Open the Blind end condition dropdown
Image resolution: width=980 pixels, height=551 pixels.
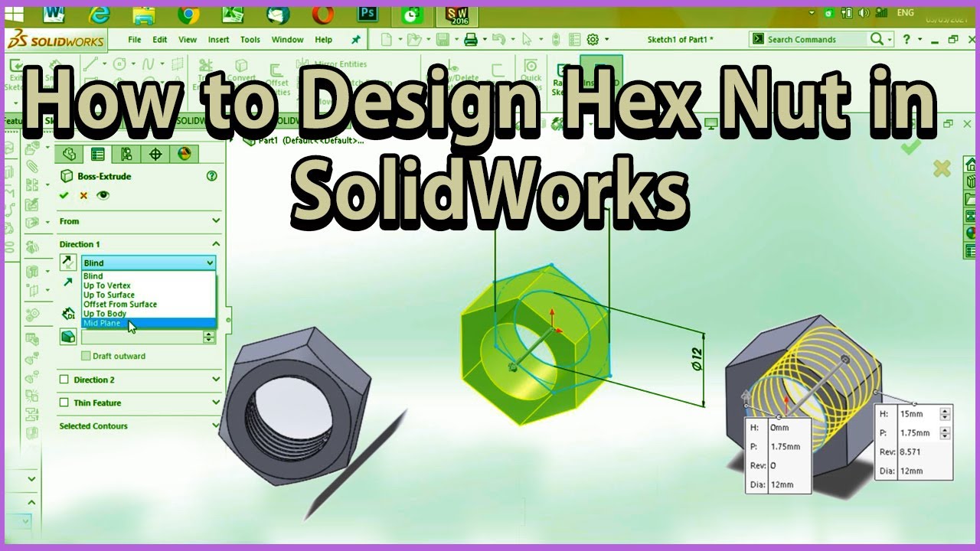[149, 262]
